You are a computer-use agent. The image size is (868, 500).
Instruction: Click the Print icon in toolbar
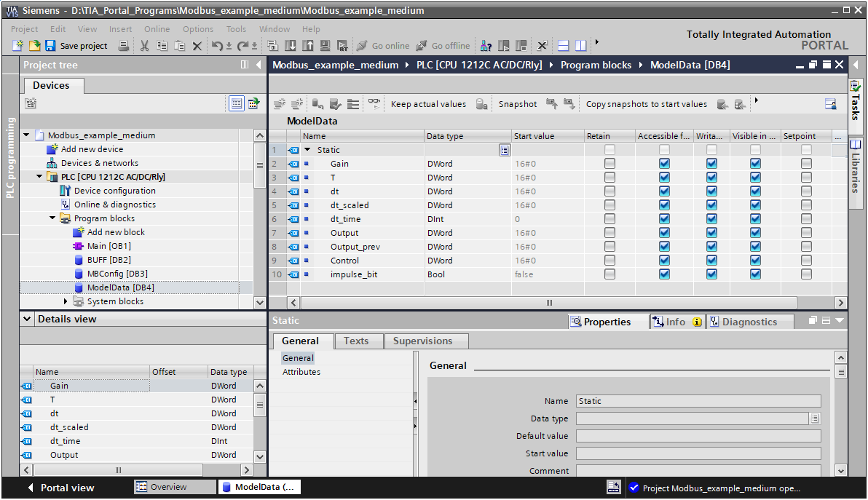(x=124, y=46)
